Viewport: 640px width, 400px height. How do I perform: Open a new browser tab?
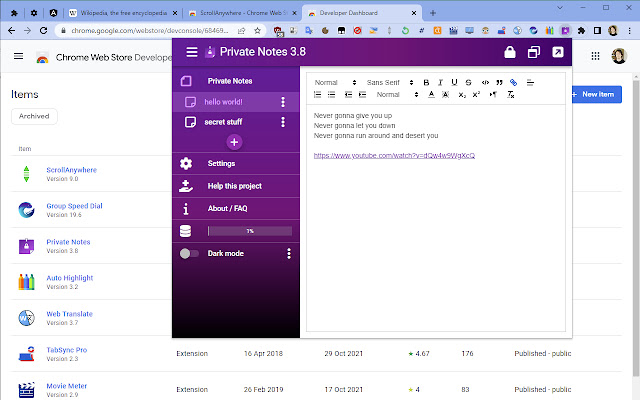click(433, 13)
